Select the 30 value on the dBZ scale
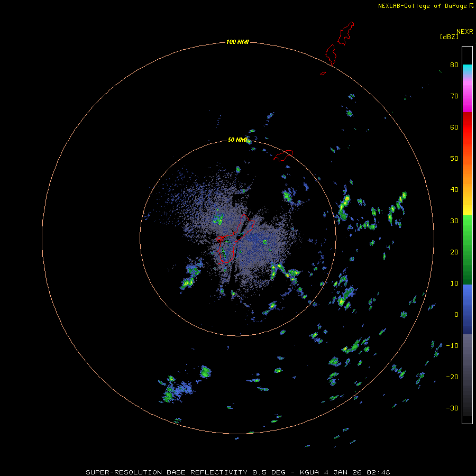The height and width of the screenshot is (476, 476). point(454,221)
